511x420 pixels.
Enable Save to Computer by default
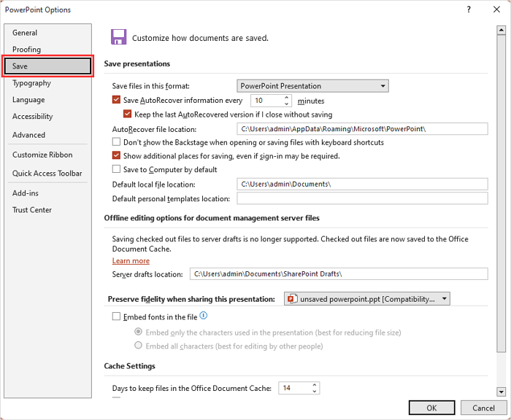(x=117, y=169)
